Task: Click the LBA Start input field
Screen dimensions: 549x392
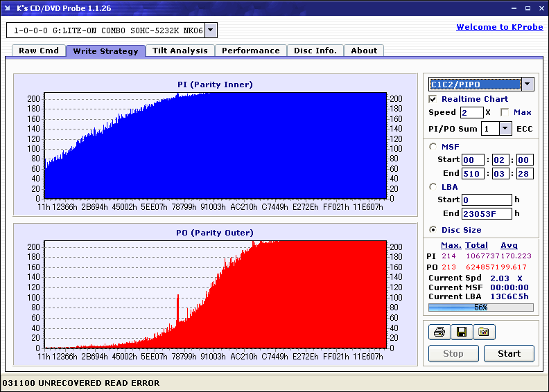Action: click(x=487, y=199)
